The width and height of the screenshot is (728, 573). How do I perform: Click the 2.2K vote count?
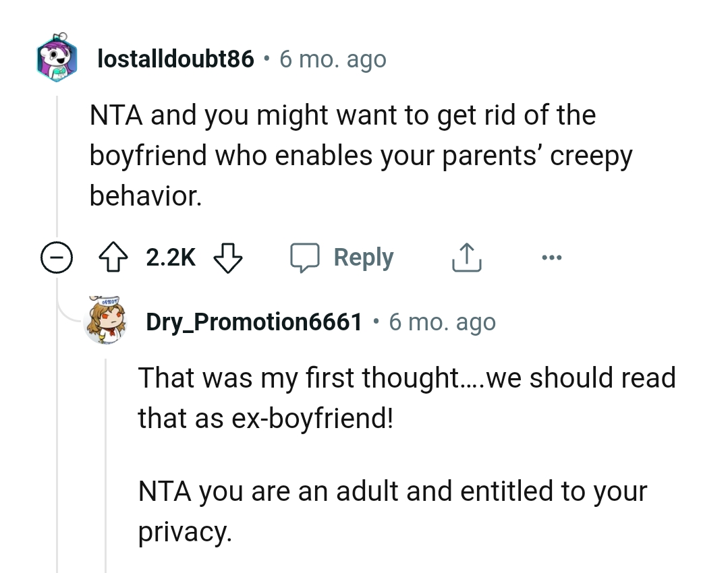[x=170, y=257]
